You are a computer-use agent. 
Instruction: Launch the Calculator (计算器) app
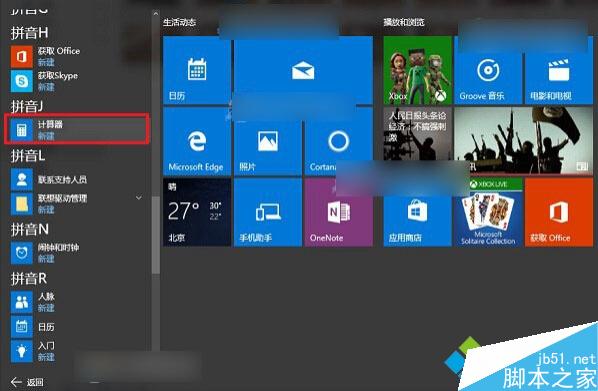[x=78, y=130]
